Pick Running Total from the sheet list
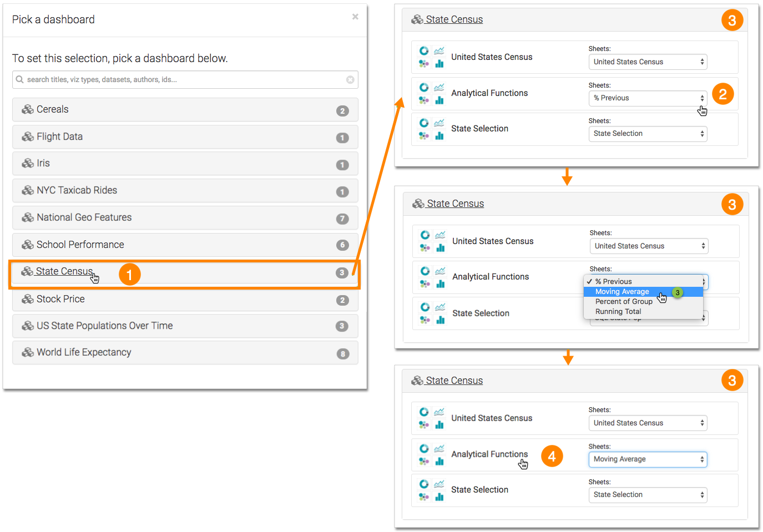763x532 pixels. pos(618,312)
